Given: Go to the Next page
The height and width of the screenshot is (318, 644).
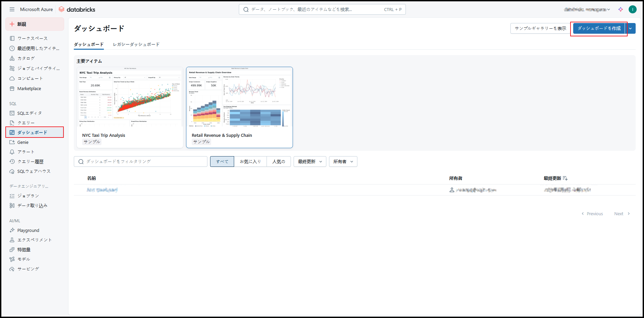Looking at the screenshot, I should (x=622, y=214).
